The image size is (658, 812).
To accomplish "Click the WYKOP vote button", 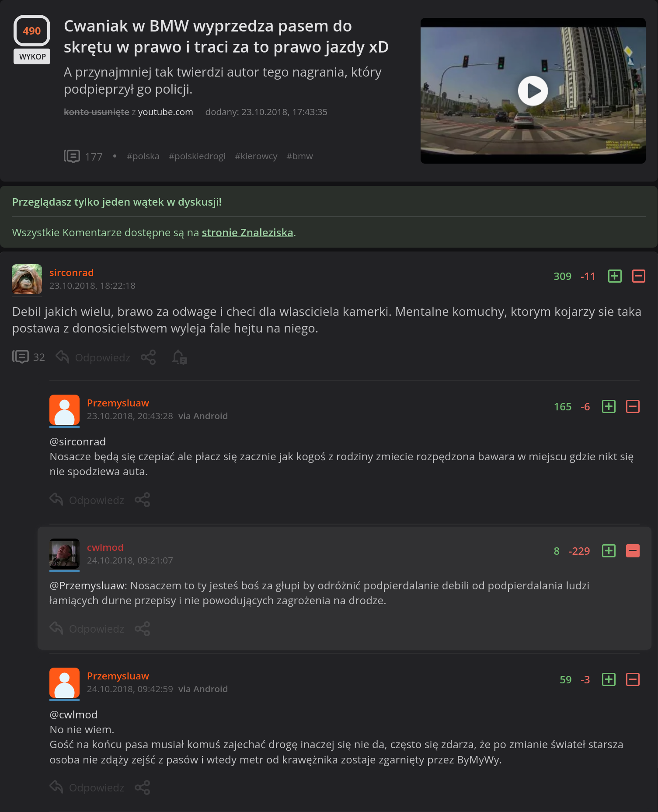I will tap(32, 56).
